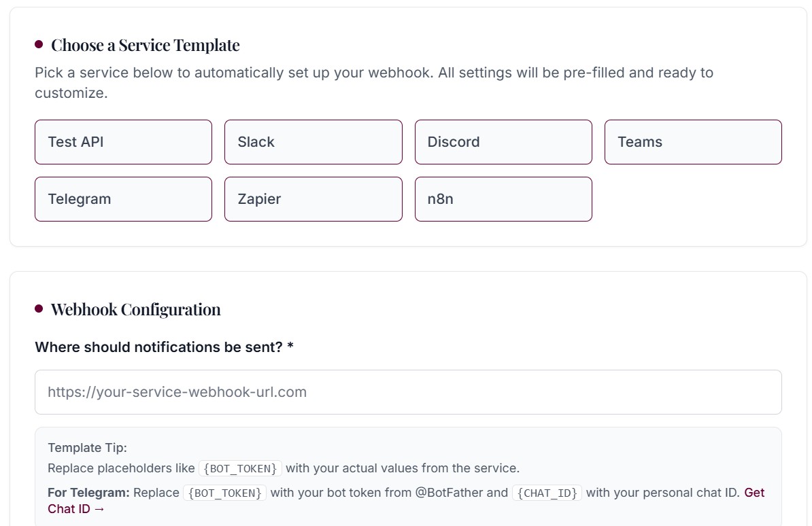Click the {CHAT_ID} placeholder chip
The width and height of the screenshot is (812, 526).
(x=547, y=493)
